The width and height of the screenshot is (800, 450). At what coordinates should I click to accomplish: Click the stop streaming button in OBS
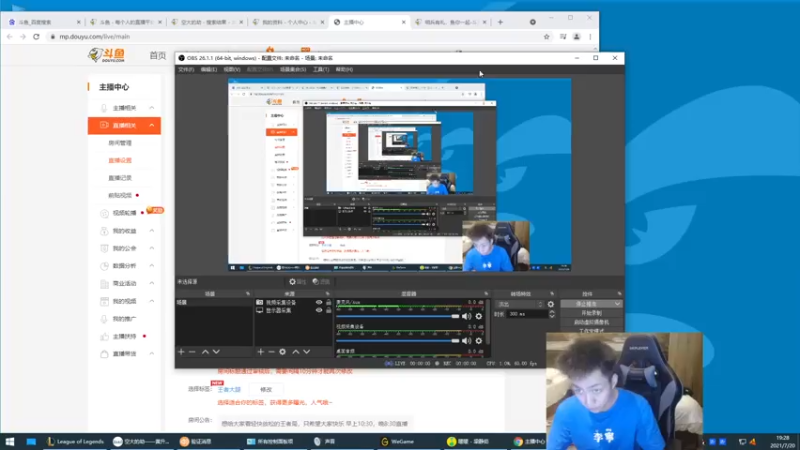587,304
